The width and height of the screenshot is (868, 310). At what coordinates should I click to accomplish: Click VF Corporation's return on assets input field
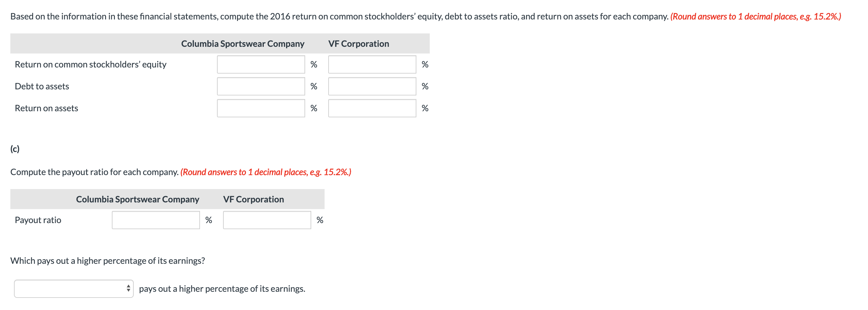point(372,108)
